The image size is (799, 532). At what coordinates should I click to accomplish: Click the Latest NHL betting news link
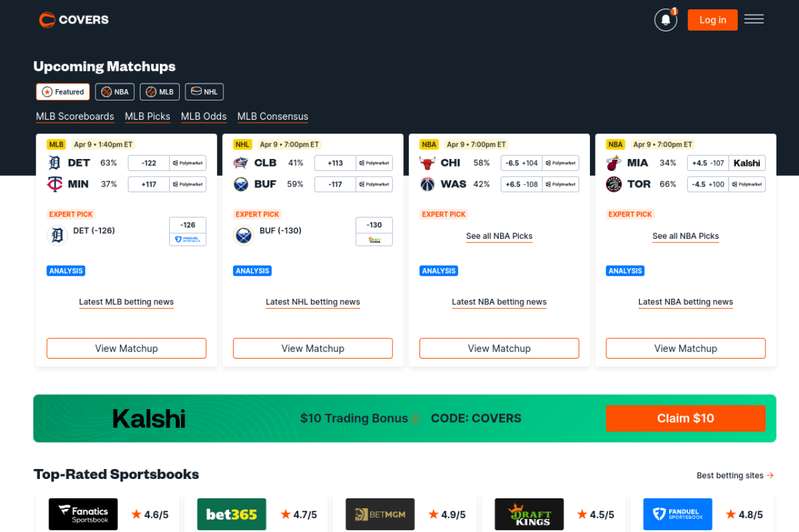point(313,302)
